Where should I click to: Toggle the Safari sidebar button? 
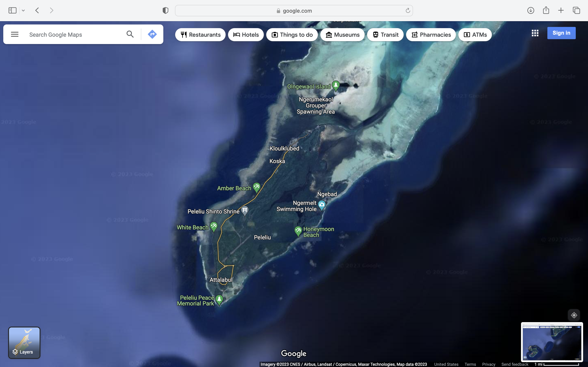[12, 10]
